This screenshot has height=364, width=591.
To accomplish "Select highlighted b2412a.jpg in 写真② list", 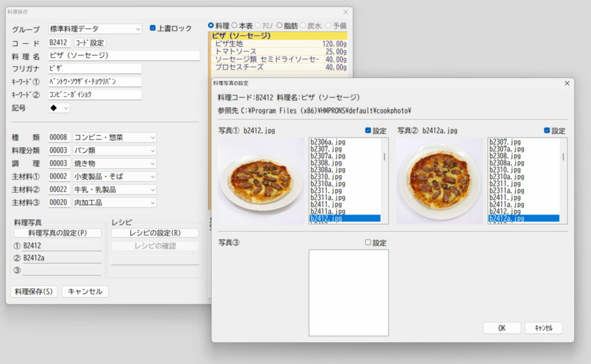I will coord(524,218).
